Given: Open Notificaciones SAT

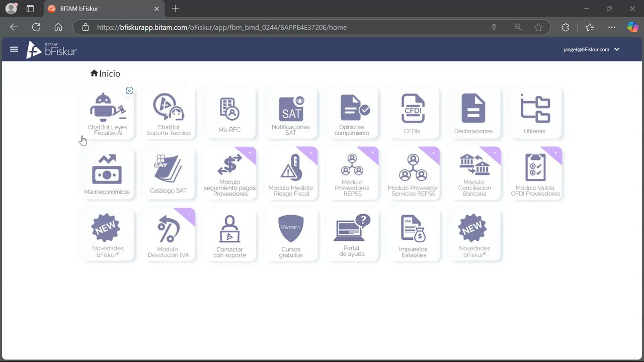Looking at the screenshot, I should (x=291, y=114).
